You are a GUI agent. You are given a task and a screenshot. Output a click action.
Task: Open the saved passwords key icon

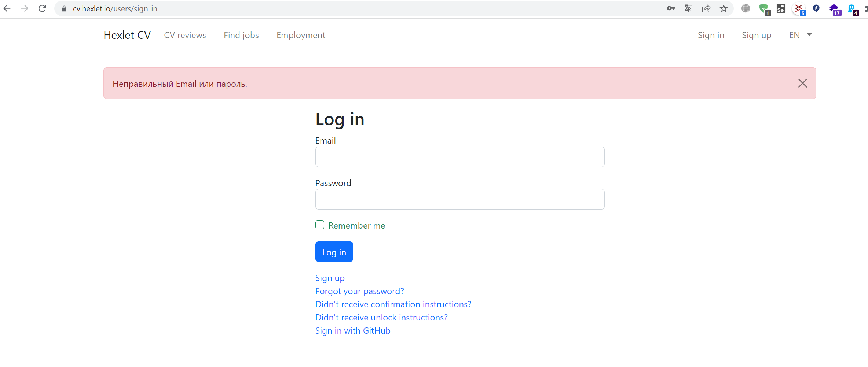[x=671, y=8]
